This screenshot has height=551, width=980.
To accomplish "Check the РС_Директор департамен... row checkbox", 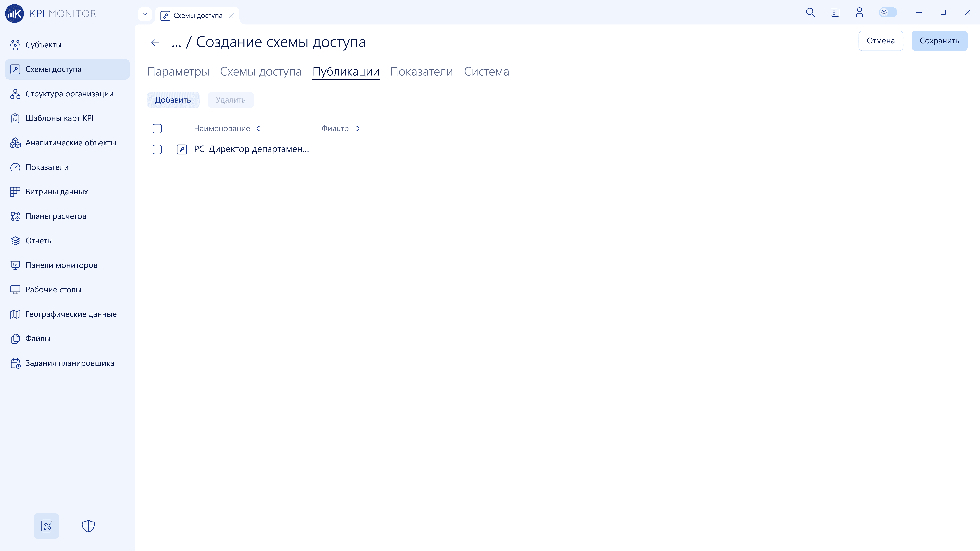I will tap(157, 149).
